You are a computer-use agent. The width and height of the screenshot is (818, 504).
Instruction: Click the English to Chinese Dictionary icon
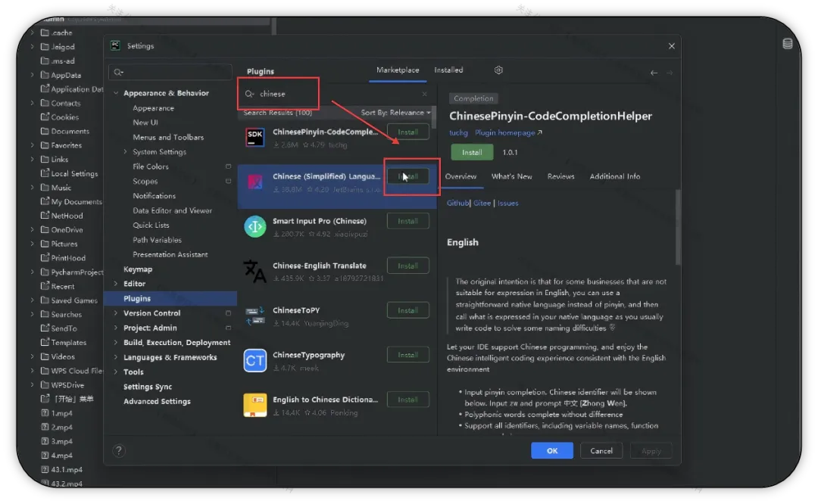click(255, 405)
